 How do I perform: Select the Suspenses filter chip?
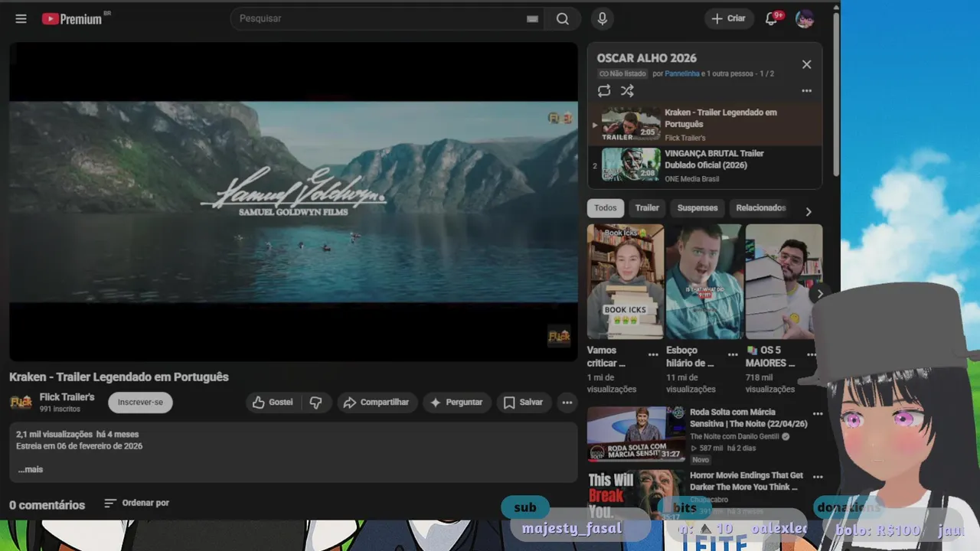pos(697,207)
